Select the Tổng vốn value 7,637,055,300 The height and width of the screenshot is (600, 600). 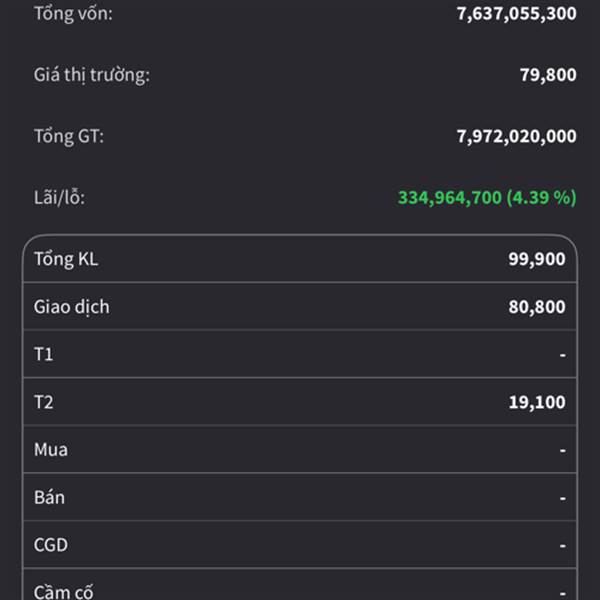click(517, 14)
